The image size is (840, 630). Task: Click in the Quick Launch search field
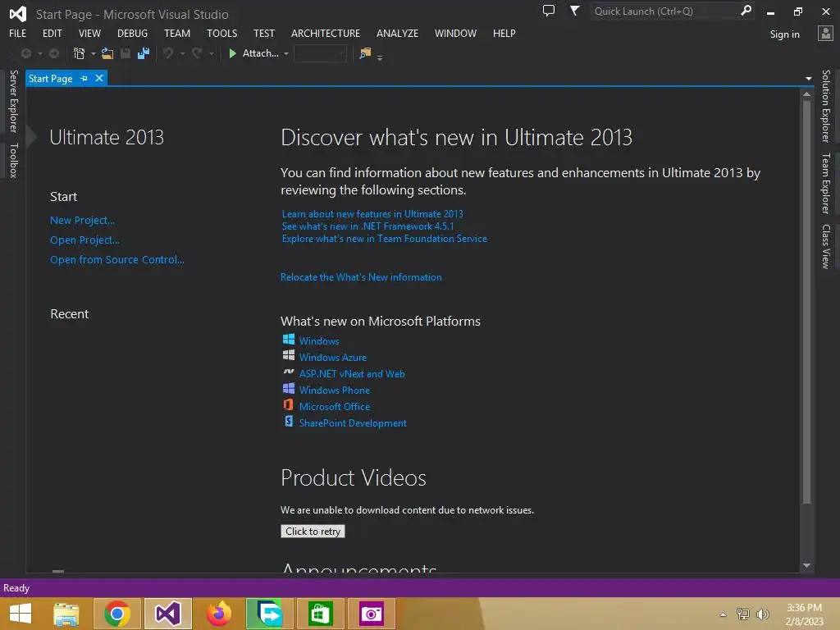pos(664,11)
